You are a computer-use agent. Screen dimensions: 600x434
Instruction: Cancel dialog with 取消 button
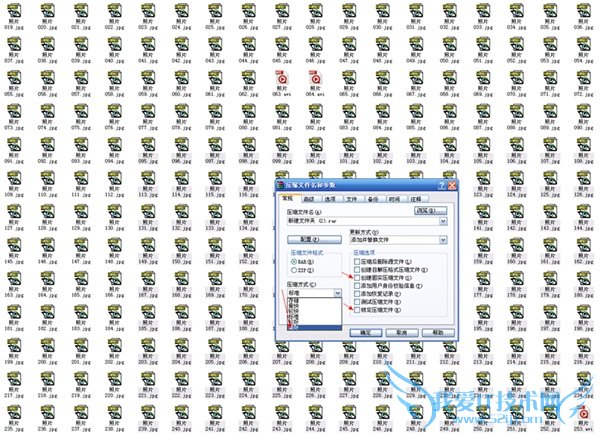(402, 333)
